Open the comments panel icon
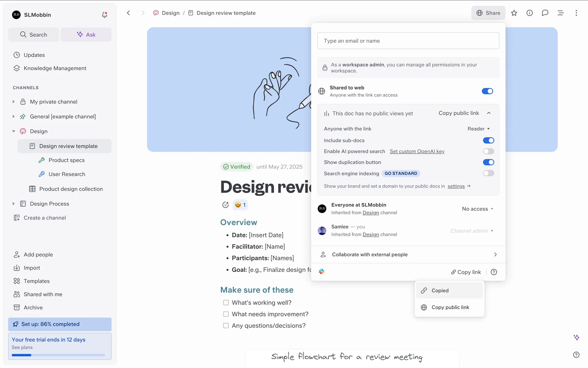The width and height of the screenshot is (588, 368). pyautogui.click(x=545, y=13)
